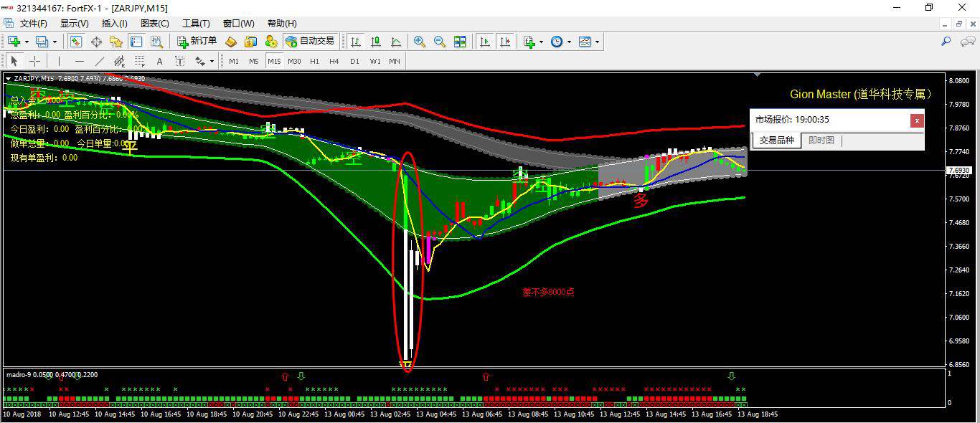The image size is (980, 423).
Task: Select the text label 'A' tool
Action: tap(159, 61)
